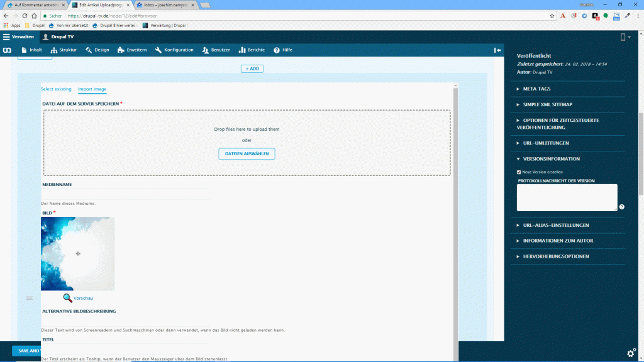Image resolution: width=644 pixels, height=362 pixels.
Task: Expand the Meta Tags section
Action: tap(536, 89)
